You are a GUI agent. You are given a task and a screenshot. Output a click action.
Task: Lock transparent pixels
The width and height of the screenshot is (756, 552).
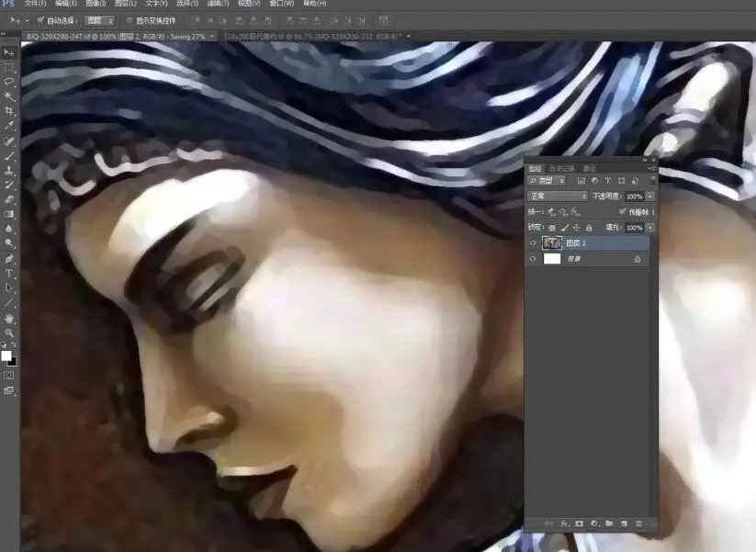tap(552, 228)
